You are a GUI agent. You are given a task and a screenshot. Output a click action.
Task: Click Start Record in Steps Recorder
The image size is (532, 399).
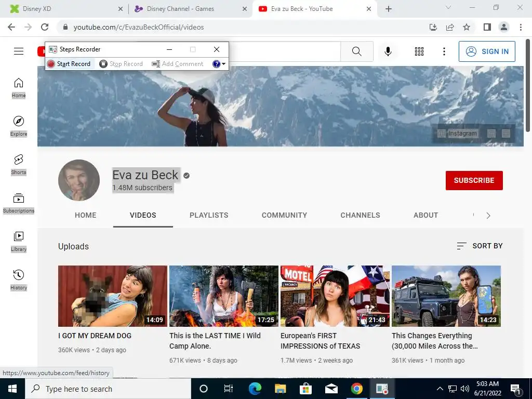click(x=69, y=64)
